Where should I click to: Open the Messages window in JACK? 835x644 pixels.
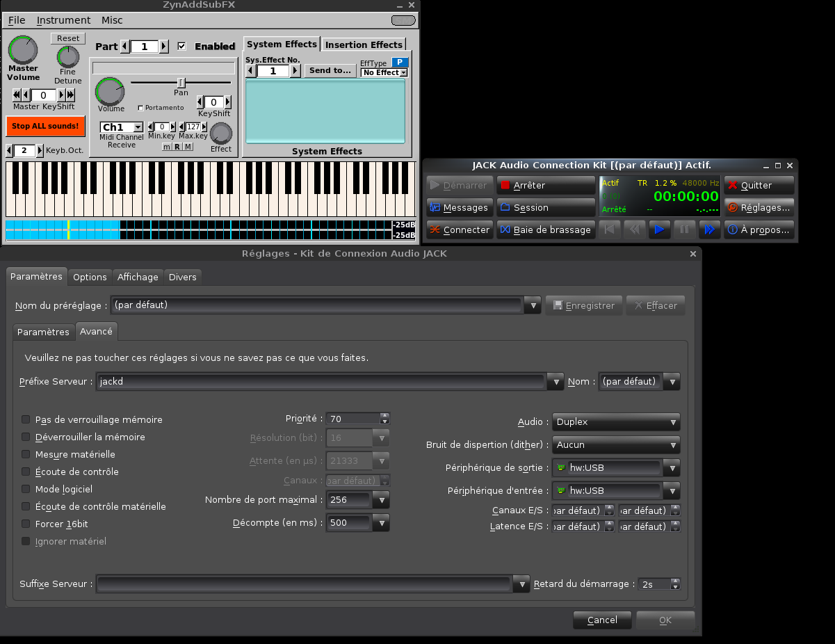click(460, 207)
